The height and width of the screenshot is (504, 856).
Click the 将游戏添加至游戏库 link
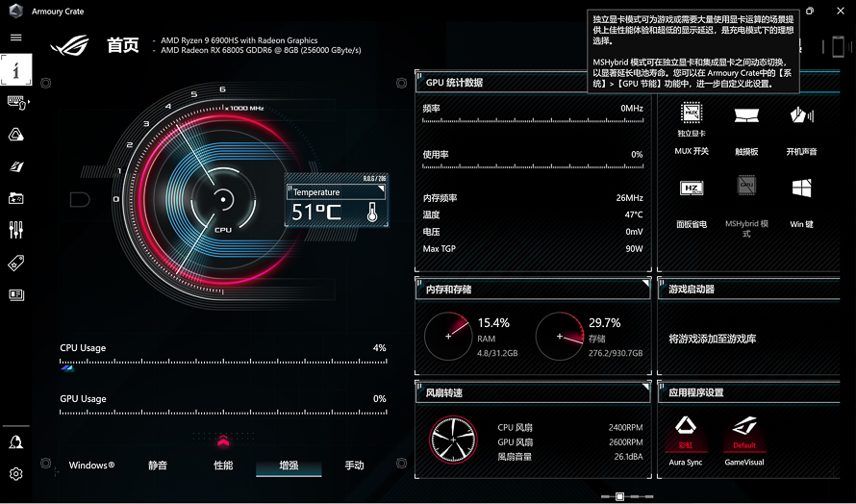click(712, 339)
